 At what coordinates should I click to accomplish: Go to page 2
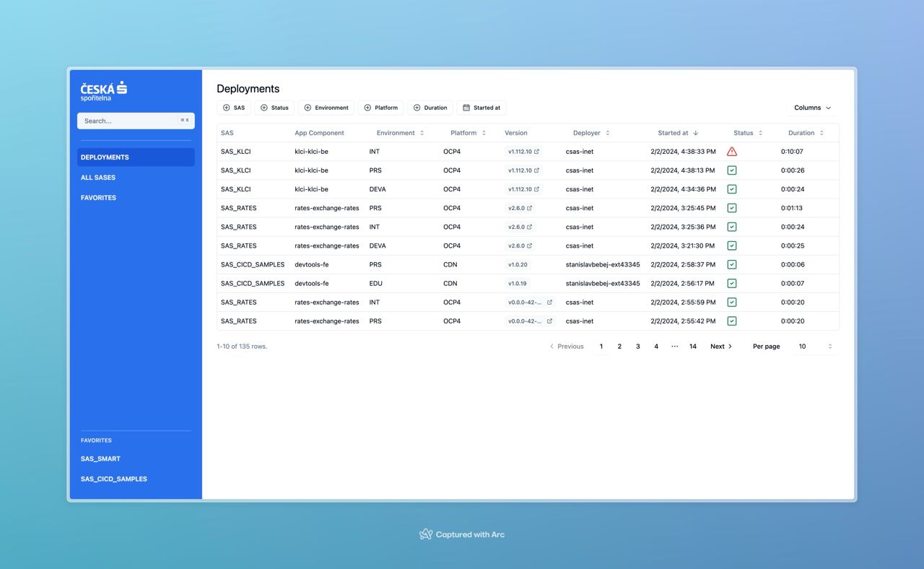point(619,347)
